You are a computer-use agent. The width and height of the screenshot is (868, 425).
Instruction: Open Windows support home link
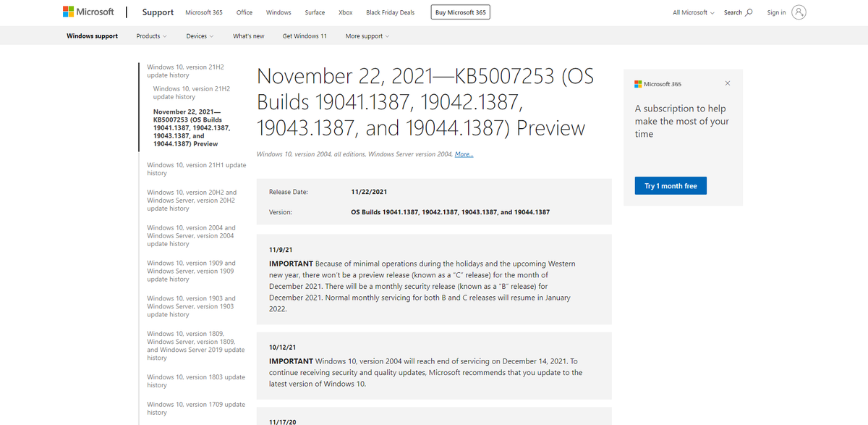click(x=92, y=36)
